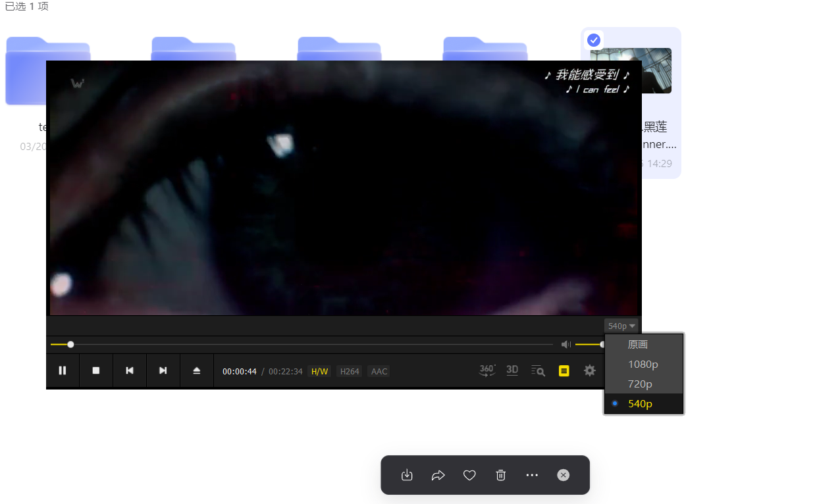The height and width of the screenshot is (504, 815).
Task: Pause the video playback
Action: tap(63, 370)
